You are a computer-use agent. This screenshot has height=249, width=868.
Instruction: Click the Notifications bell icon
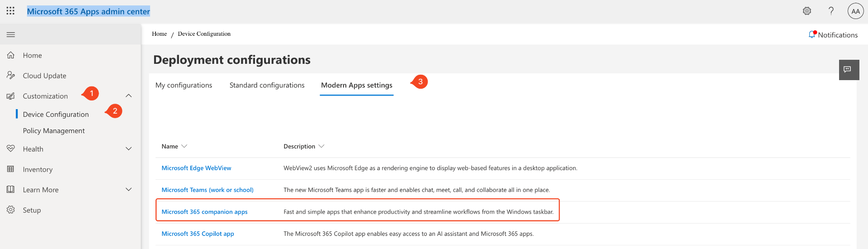pyautogui.click(x=812, y=35)
